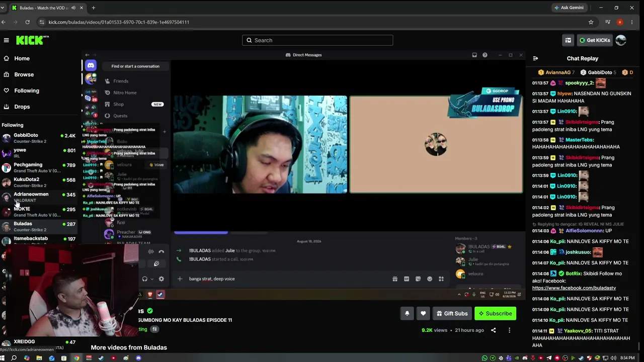Open Buladas channel in sidebar list
The height and width of the screenshot is (362, 644).
click(39, 226)
